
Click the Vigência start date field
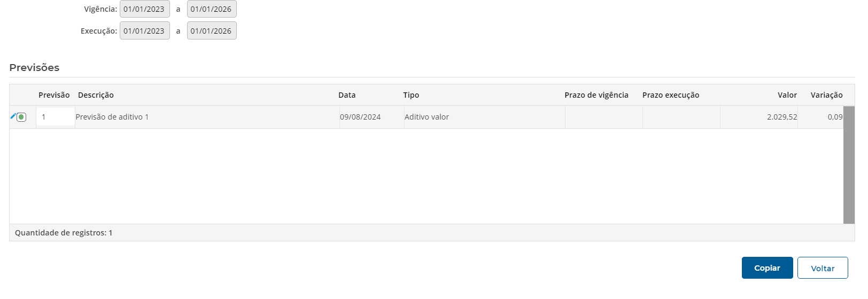[144, 9]
